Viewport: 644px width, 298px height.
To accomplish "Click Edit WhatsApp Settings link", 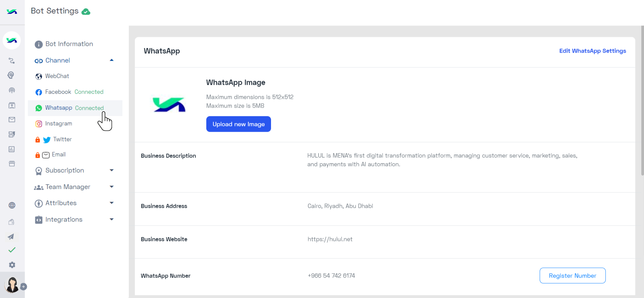I will click(x=593, y=51).
